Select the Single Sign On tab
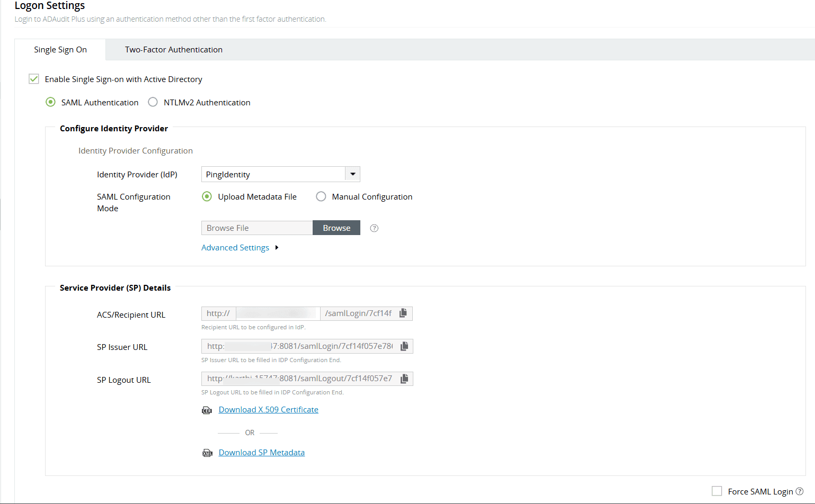 point(60,49)
